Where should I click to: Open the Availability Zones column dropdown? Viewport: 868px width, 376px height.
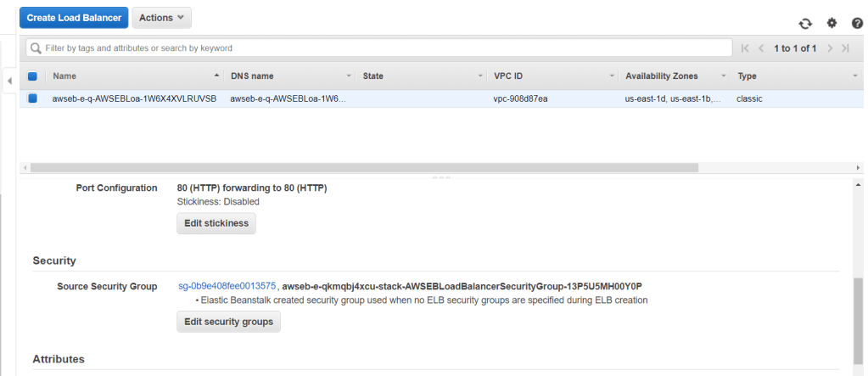724,76
